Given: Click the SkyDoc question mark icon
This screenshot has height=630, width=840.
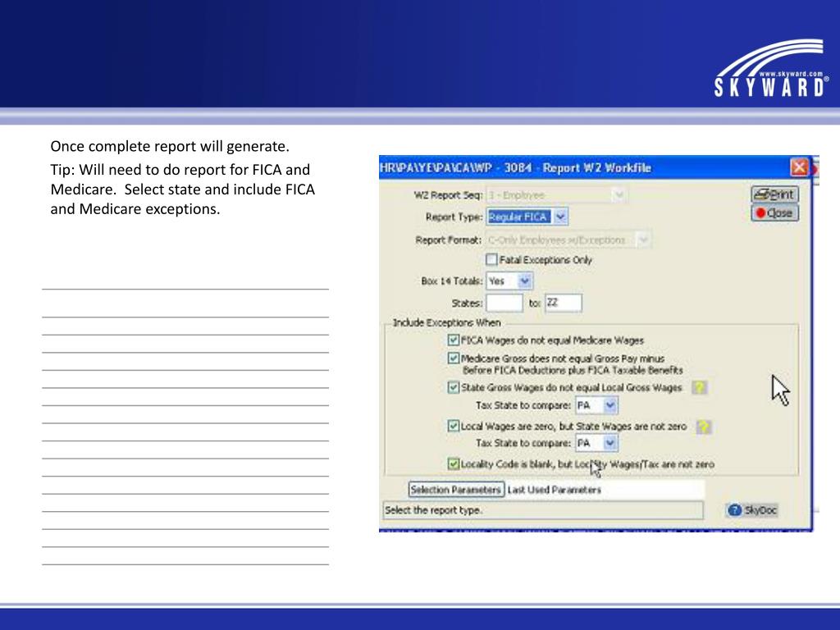Looking at the screenshot, I should (734, 510).
